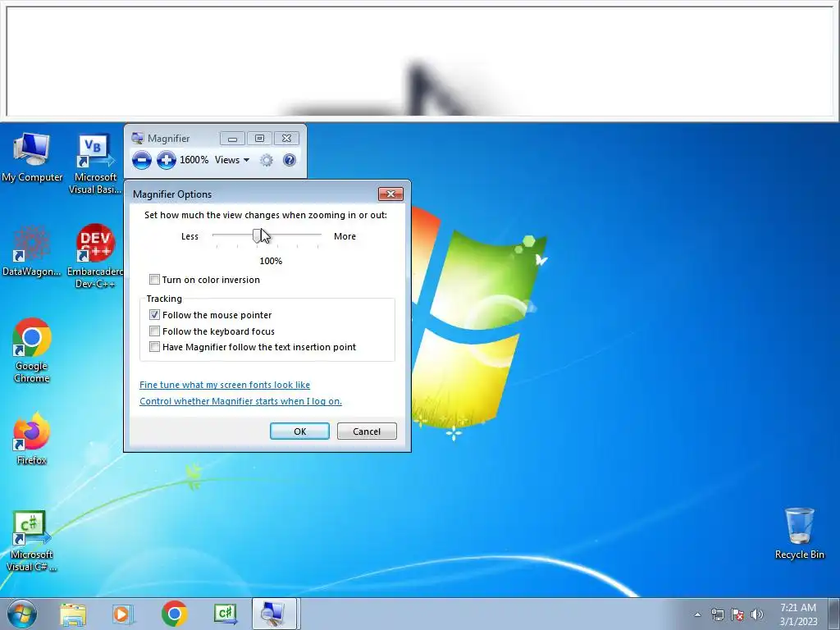Screen dimensions: 840x630
Task: Open Windows Media Player from the taskbar
Action: pyautogui.click(x=123, y=614)
